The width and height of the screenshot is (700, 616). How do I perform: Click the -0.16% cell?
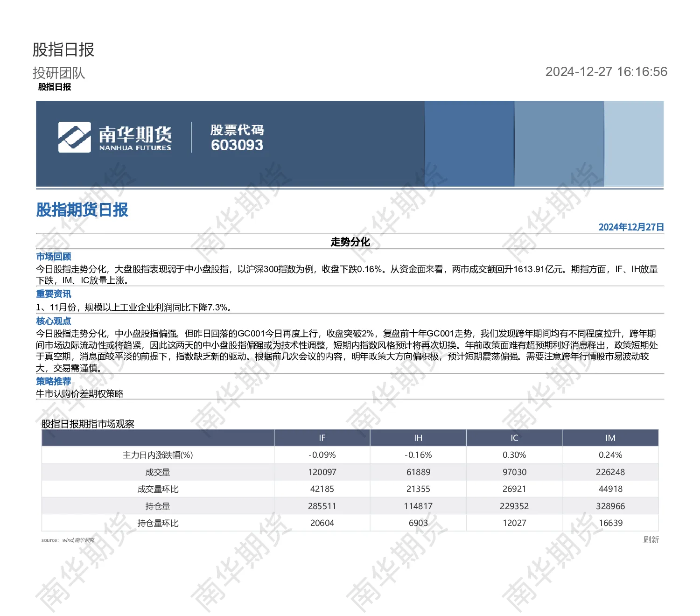tap(418, 455)
